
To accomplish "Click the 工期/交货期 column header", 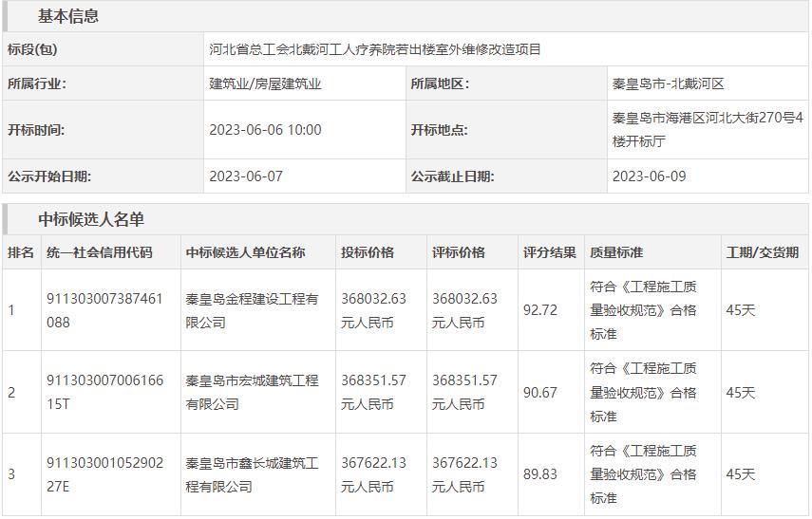I will [x=763, y=252].
